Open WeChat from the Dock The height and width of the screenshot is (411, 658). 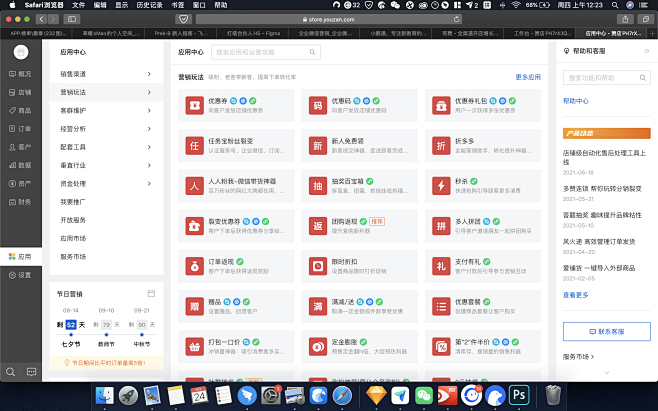pos(423,395)
